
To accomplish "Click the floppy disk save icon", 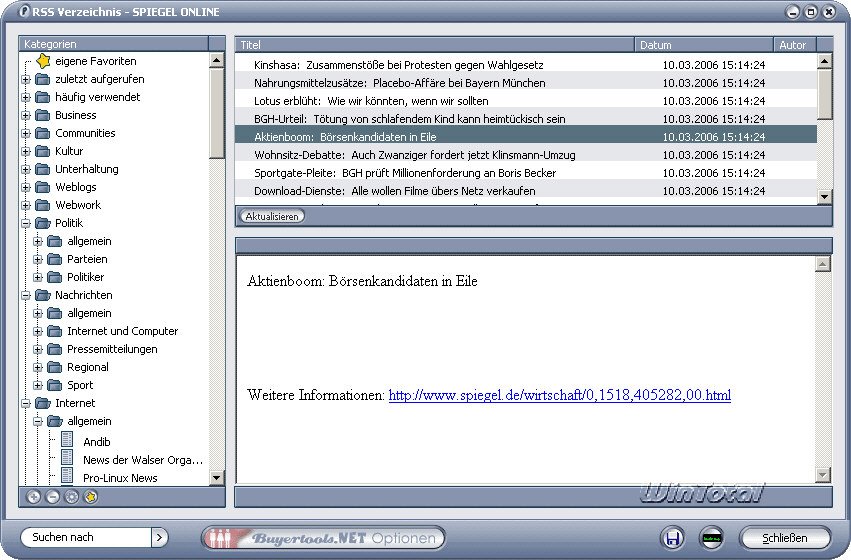I will [672, 538].
